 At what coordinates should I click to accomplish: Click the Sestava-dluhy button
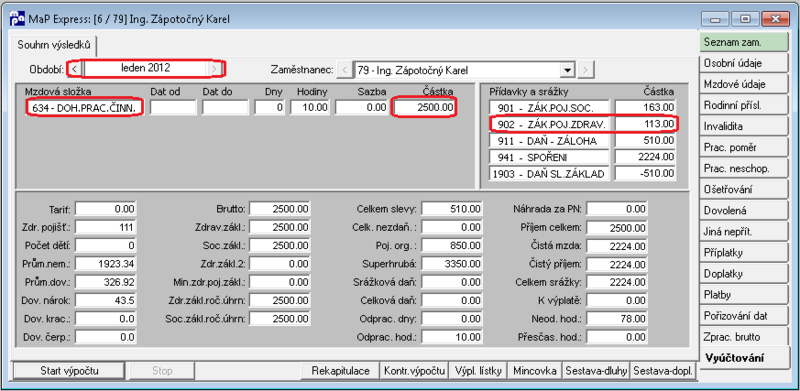tap(596, 371)
